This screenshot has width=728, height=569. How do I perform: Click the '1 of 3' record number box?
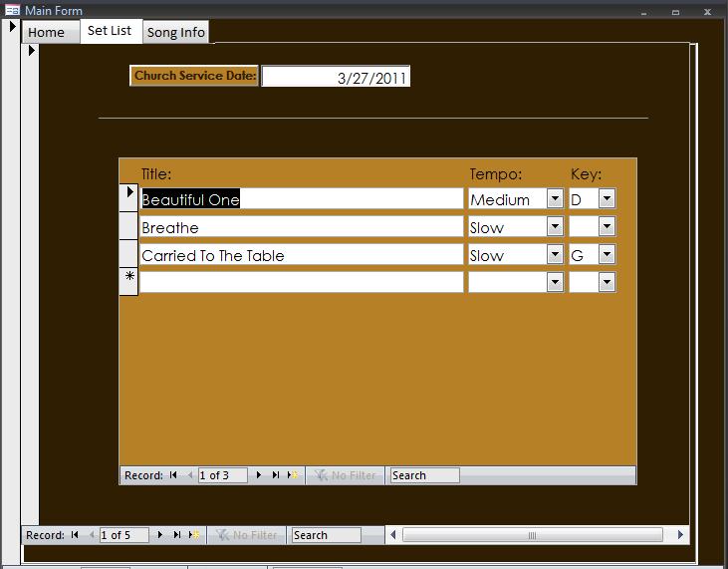pos(222,475)
